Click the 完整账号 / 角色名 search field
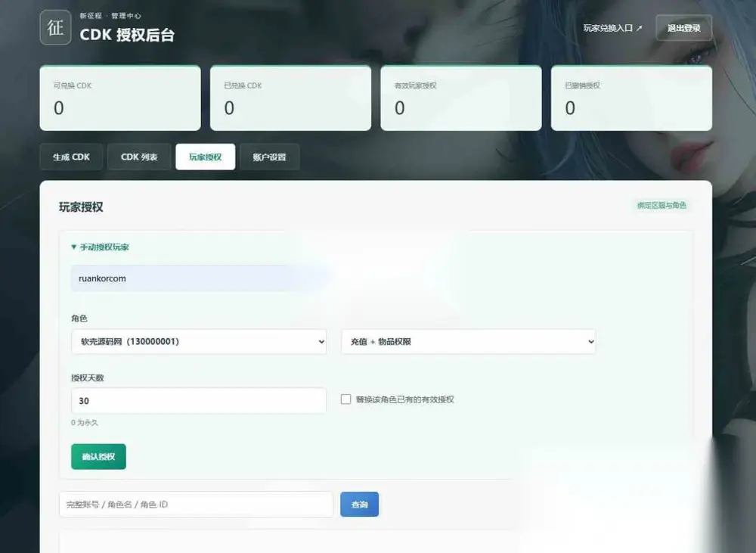This screenshot has width=756, height=553. 197,505
